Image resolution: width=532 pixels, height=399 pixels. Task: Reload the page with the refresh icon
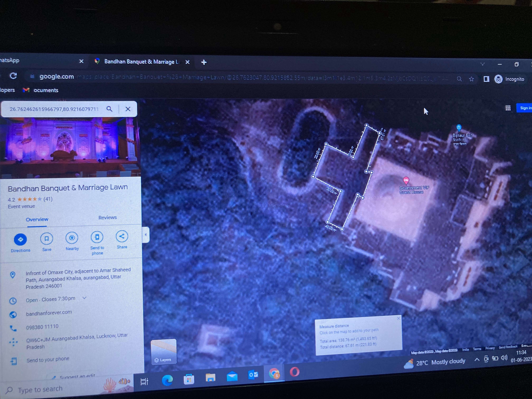[x=13, y=76]
